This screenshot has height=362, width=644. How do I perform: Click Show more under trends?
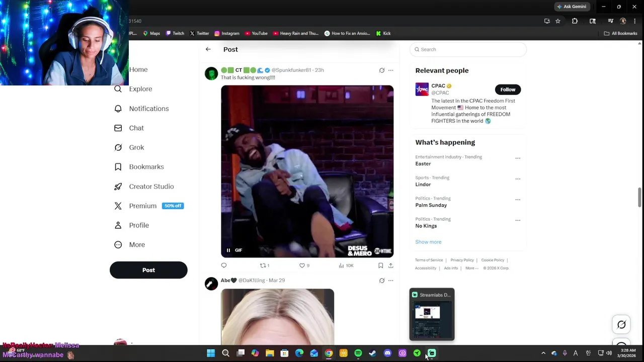[428, 242]
